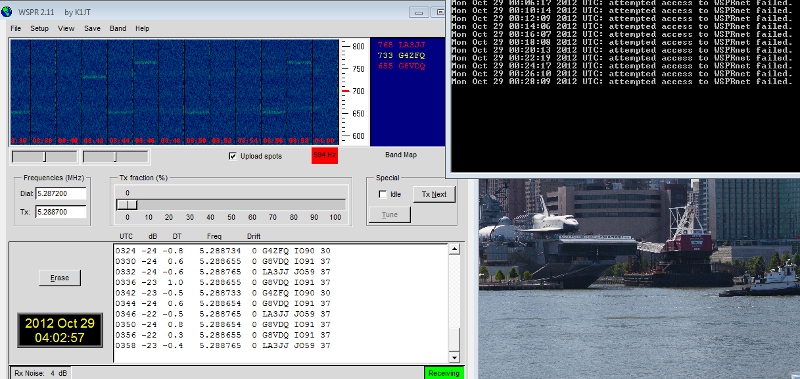Click the Tune button

click(x=389, y=215)
